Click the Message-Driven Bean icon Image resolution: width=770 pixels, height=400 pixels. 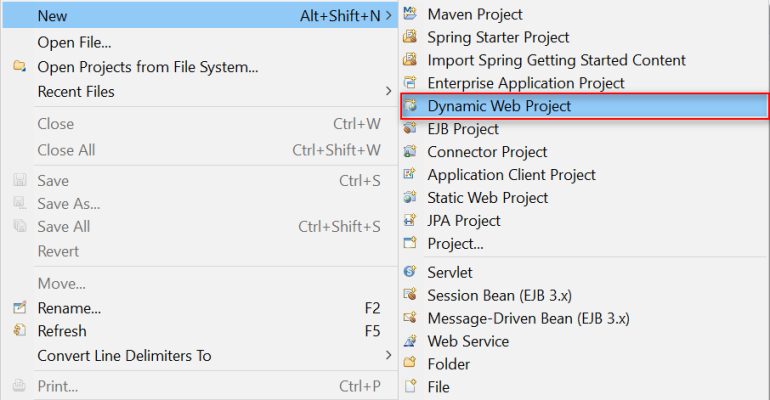410,318
